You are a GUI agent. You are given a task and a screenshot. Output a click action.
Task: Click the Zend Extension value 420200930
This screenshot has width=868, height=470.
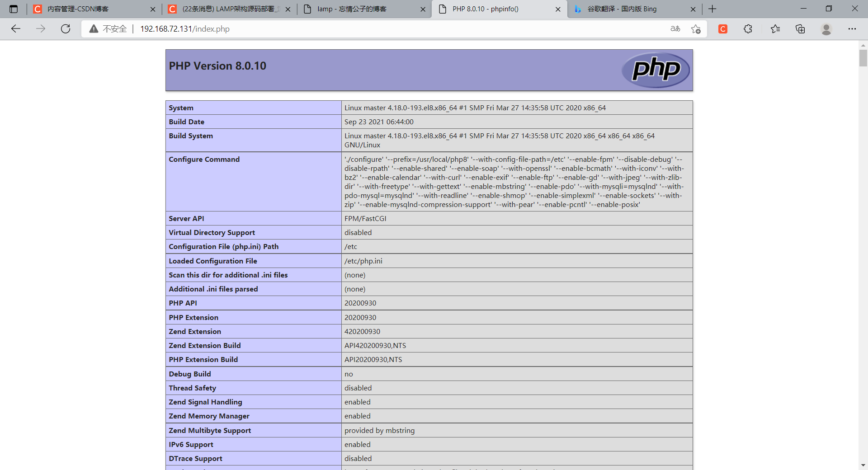[362, 332]
